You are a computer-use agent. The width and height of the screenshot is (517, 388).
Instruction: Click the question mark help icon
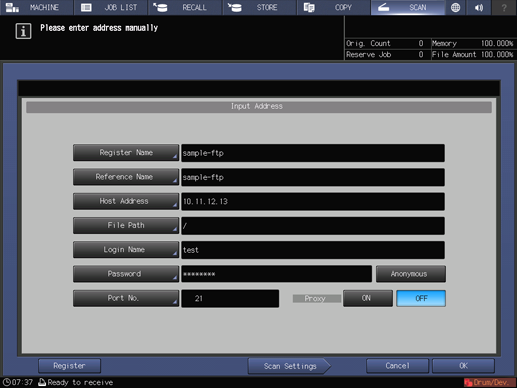tap(504, 7)
